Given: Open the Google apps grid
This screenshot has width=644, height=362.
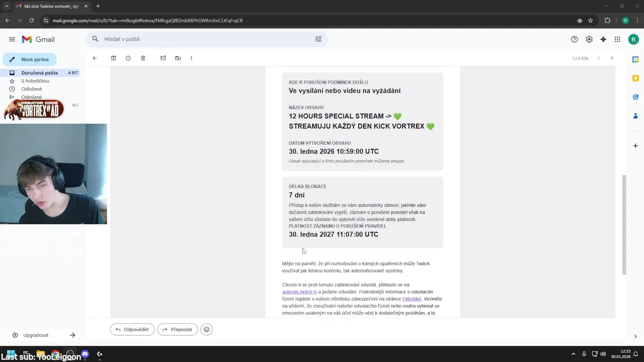Looking at the screenshot, I should coord(618,39).
